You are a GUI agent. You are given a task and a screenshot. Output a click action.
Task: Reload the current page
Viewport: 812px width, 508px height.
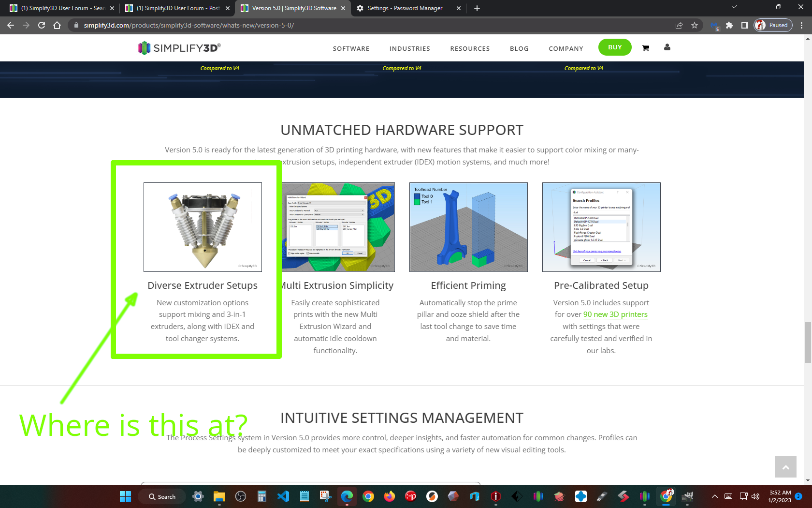coord(42,25)
